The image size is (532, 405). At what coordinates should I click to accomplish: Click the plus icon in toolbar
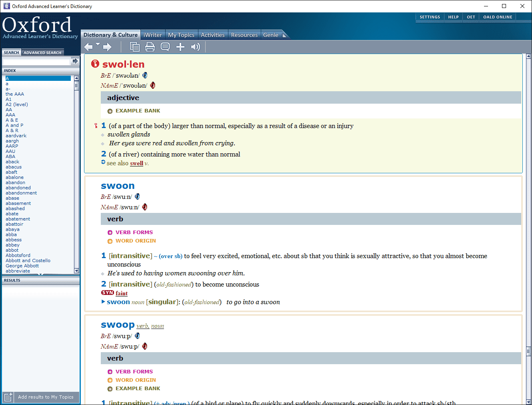[180, 47]
